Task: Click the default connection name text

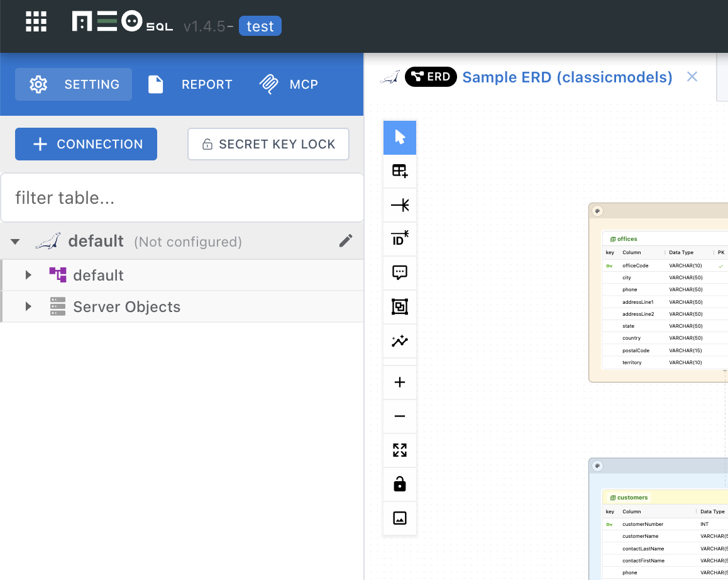Action: [96, 241]
